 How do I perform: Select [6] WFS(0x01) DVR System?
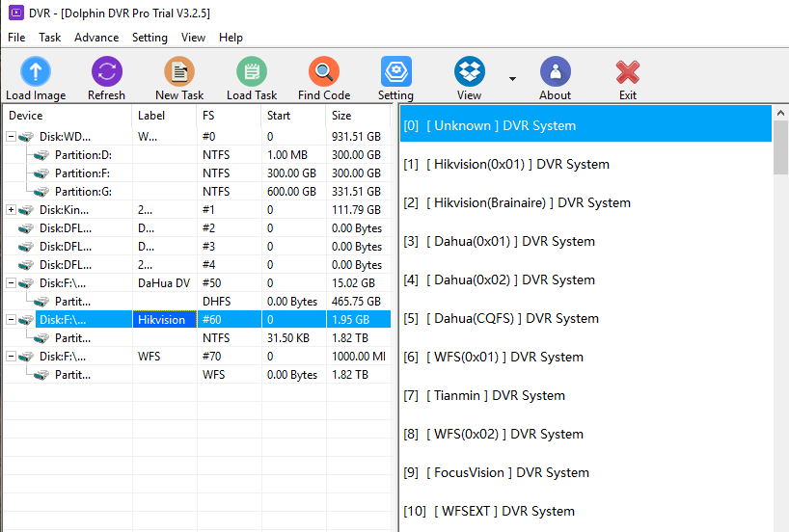[585, 357]
